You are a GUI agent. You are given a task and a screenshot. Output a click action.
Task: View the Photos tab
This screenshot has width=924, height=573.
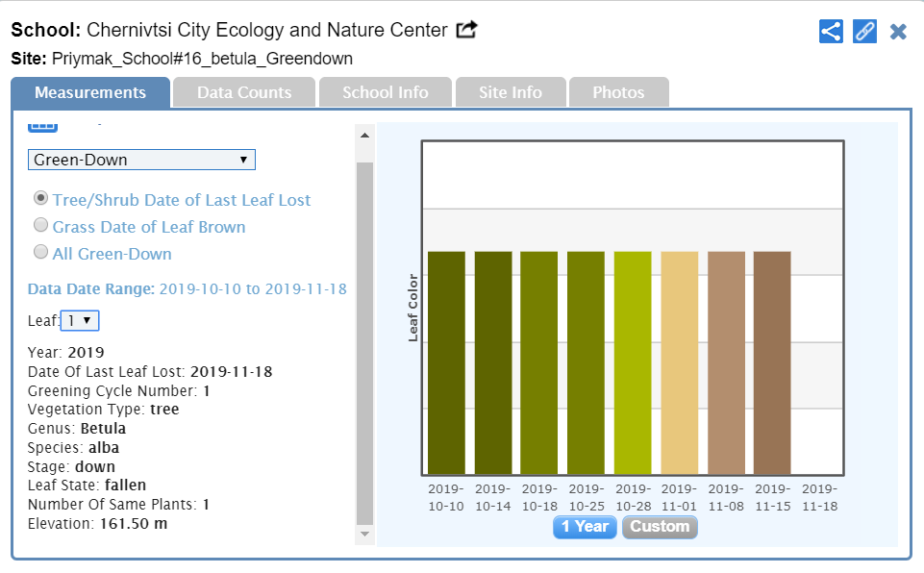coord(618,92)
